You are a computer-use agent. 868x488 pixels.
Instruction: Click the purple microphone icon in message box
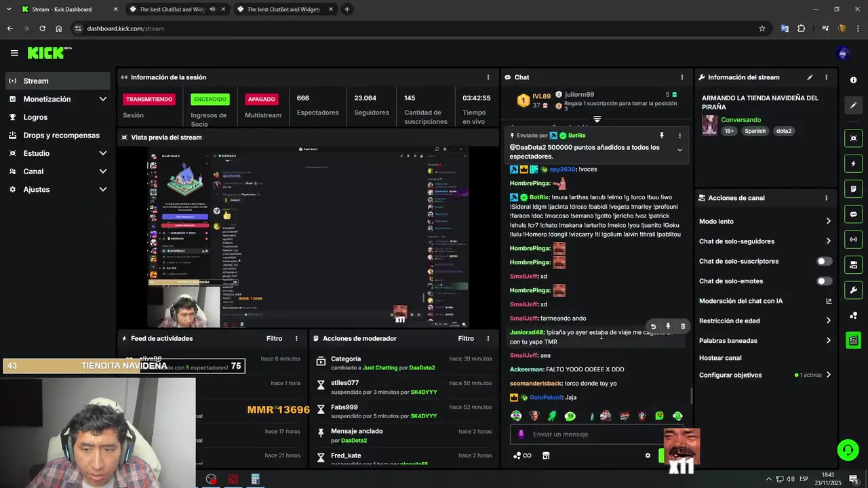pyautogui.click(x=521, y=434)
